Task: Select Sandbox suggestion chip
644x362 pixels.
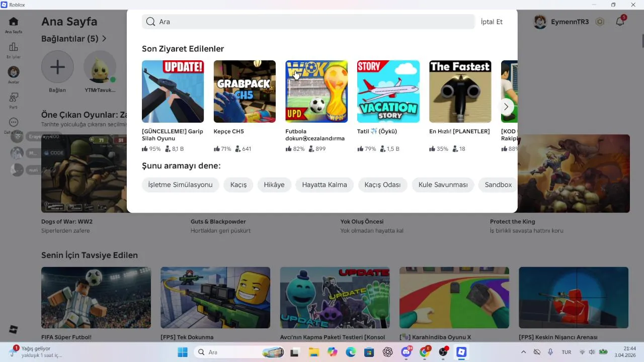Action: pos(498,185)
